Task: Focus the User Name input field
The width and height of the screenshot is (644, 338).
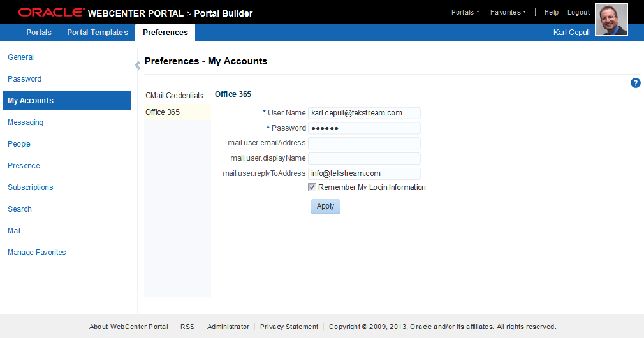Action: [364, 113]
